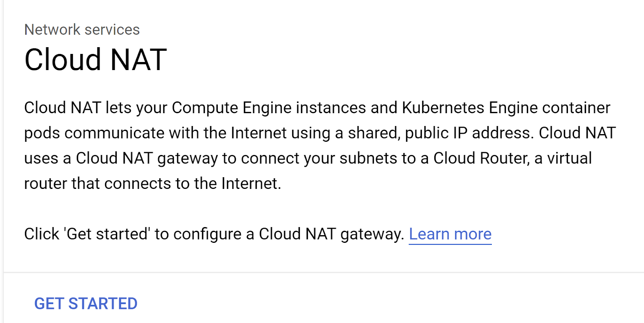Click the quoted 'Get started' text in instruction
644x323 pixels.
(107, 234)
